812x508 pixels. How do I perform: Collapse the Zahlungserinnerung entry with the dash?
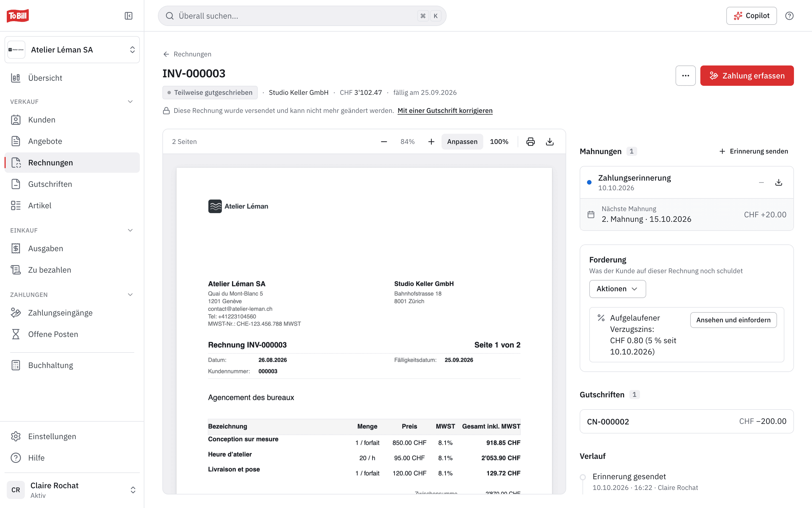coord(761,182)
